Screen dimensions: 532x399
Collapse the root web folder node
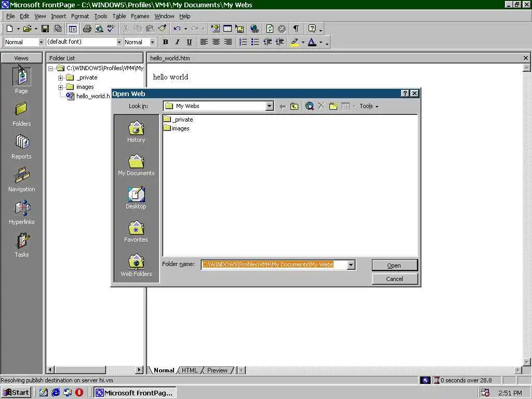(x=50, y=69)
